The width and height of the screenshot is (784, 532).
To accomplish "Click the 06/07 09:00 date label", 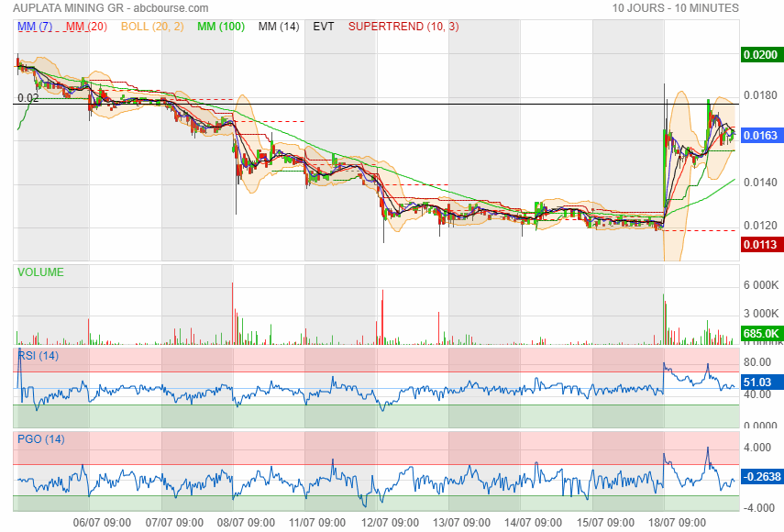I will tap(102, 523).
